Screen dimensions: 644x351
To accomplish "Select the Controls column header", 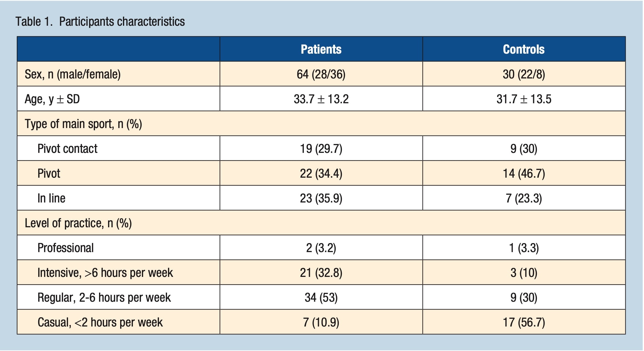I will tap(524, 49).
